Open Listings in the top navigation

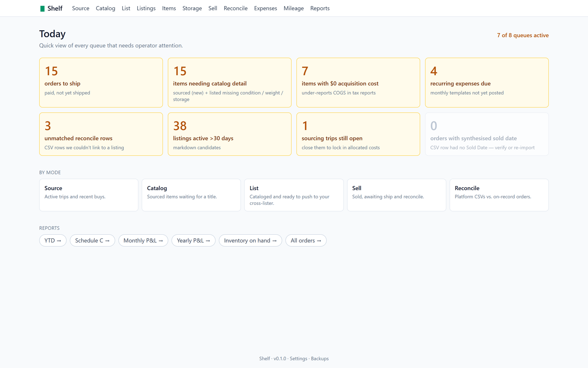(x=146, y=8)
